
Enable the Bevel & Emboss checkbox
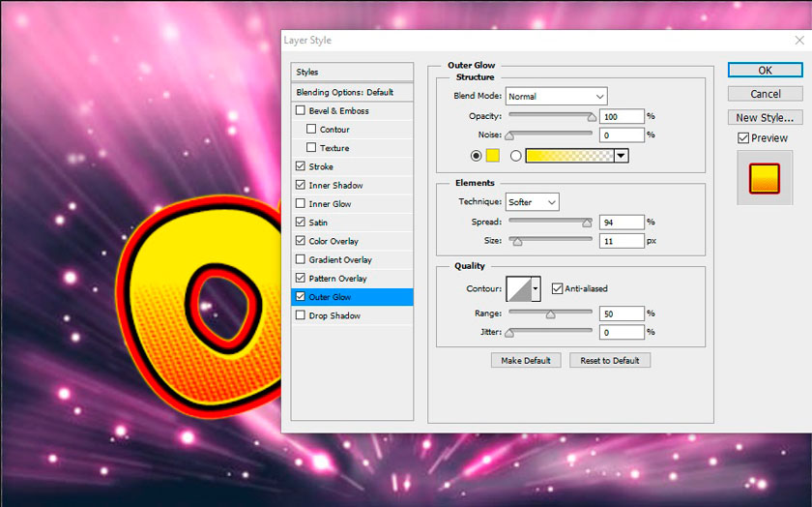tap(301, 110)
